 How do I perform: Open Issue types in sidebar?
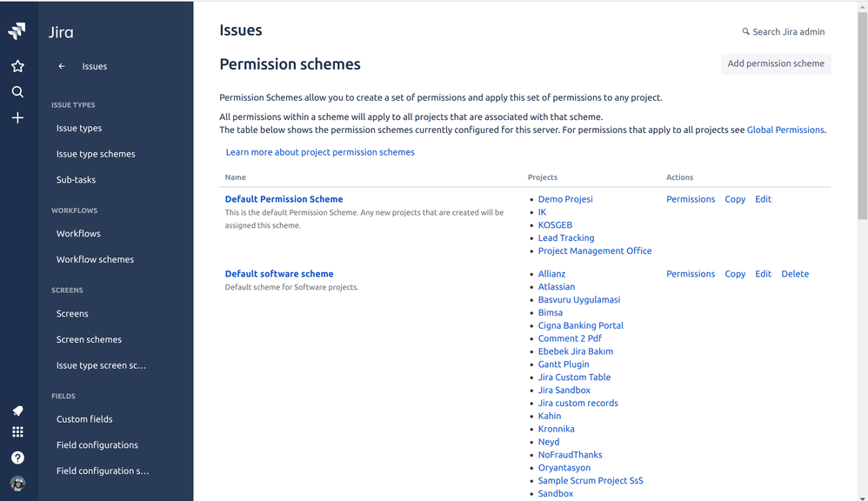[x=79, y=128]
